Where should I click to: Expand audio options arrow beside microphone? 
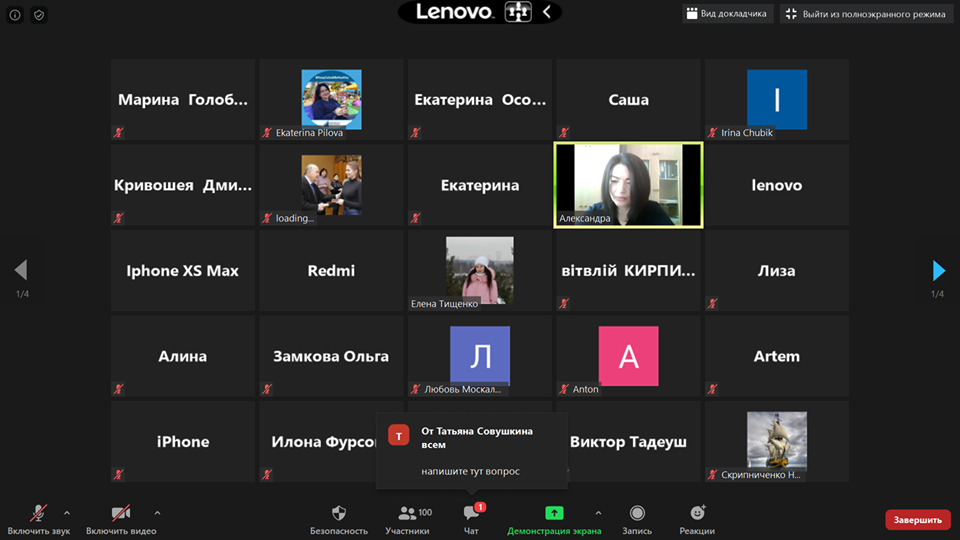[x=67, y=513]
